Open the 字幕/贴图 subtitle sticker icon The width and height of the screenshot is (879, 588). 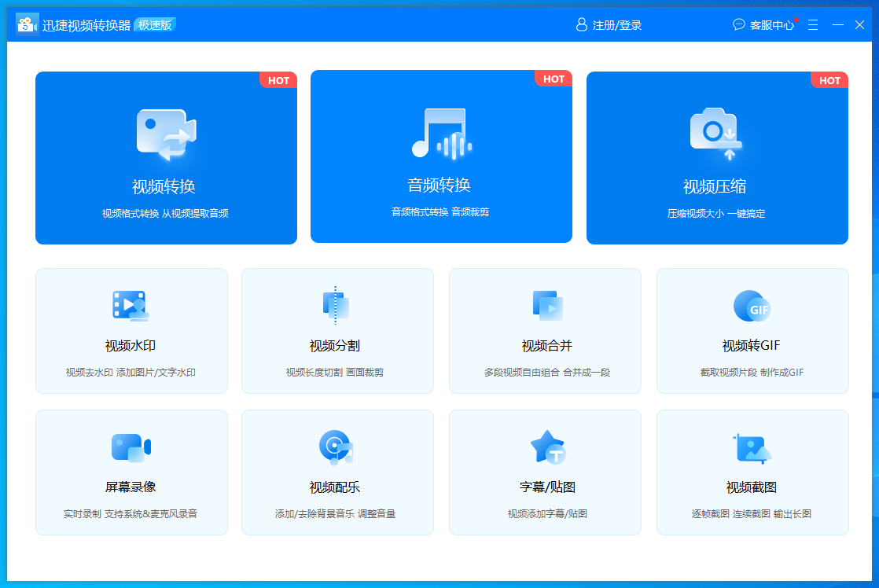coord(546,447)
